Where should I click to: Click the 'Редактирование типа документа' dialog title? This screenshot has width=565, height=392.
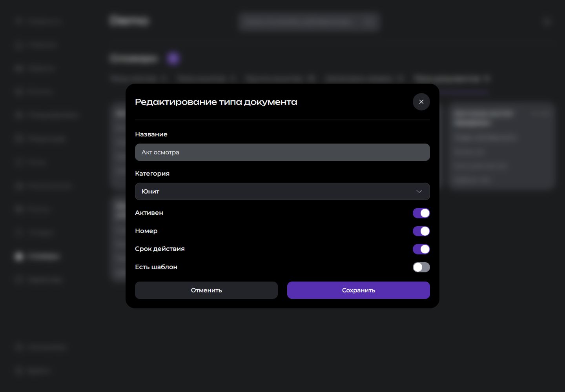tap(216, 102)
